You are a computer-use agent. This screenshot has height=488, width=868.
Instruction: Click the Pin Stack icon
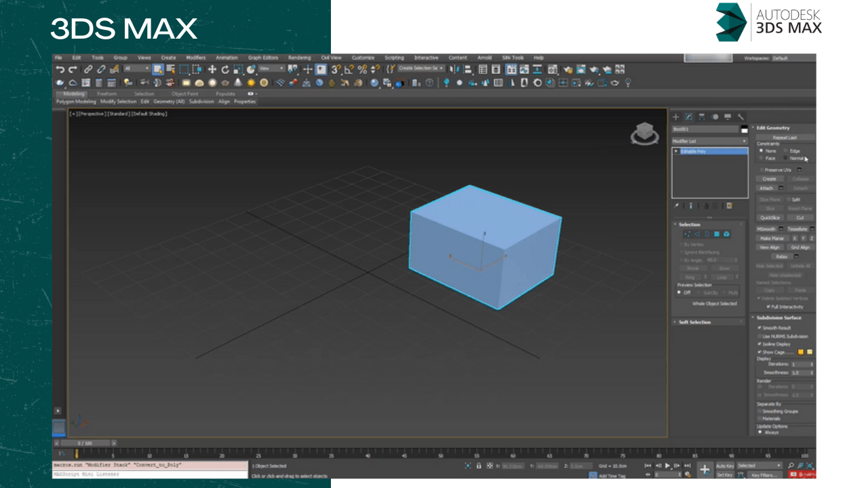coord(676,205)
